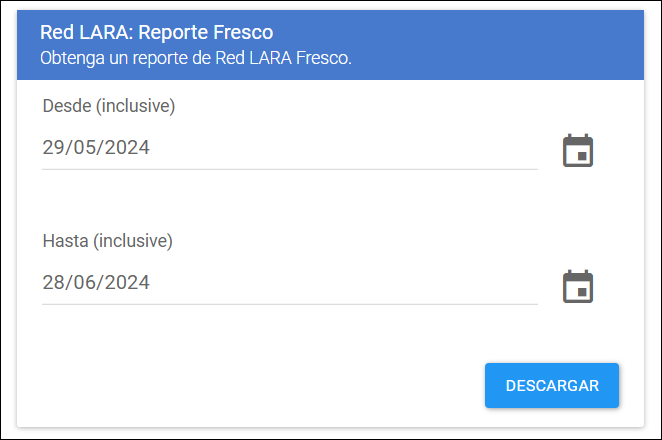Open the calendar picker for Desde date
Viewport: 662px width, 440px height.
click(578, 151)
